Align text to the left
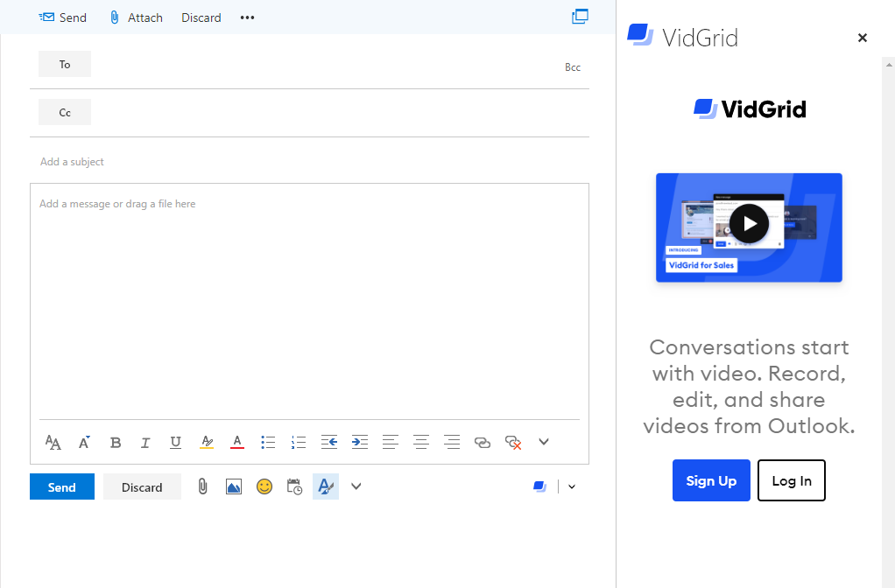 click(x=391, y=442)
